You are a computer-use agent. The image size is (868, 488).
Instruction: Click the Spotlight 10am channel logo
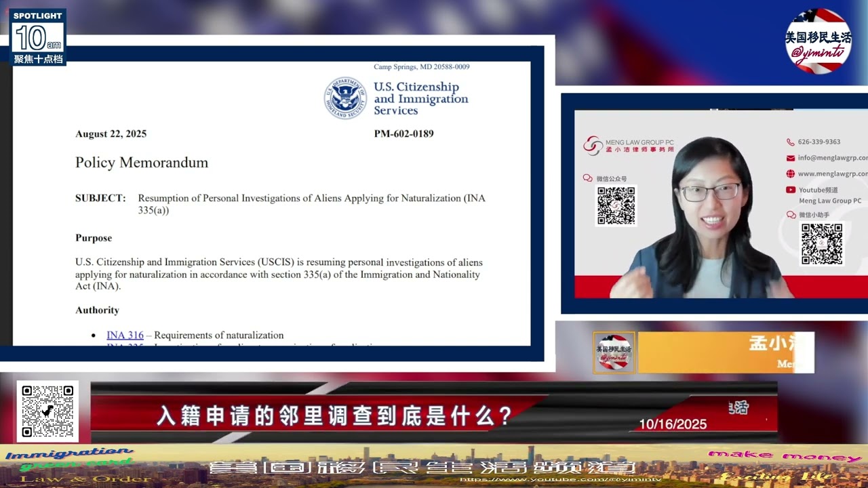38,37
